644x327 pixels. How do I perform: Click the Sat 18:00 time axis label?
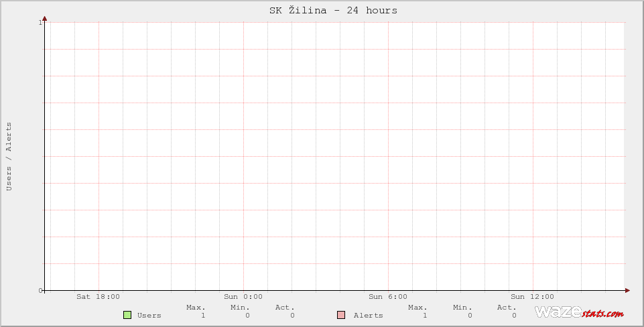click(x=98, y=296)
